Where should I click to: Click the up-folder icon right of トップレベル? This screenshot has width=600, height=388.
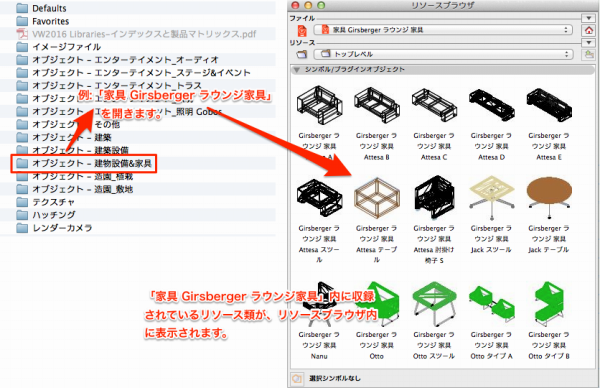click(x=589, y=54)
